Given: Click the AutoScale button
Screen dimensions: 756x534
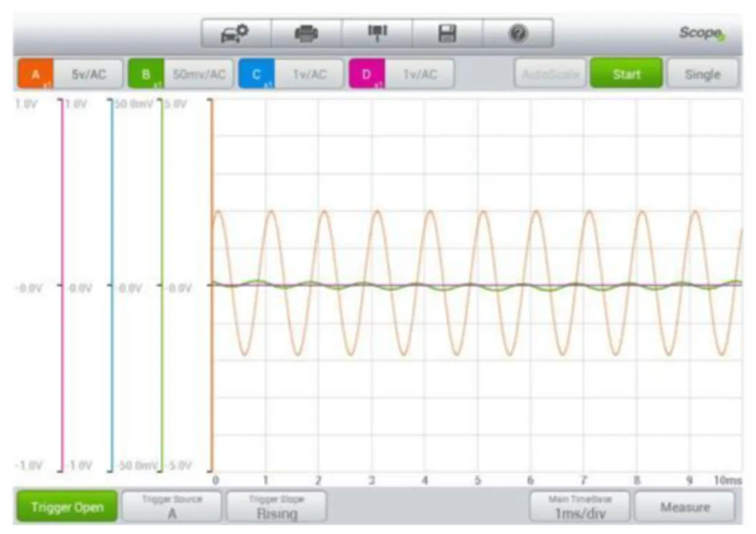Looking at the screenshot, I should [x=550, y=74].
